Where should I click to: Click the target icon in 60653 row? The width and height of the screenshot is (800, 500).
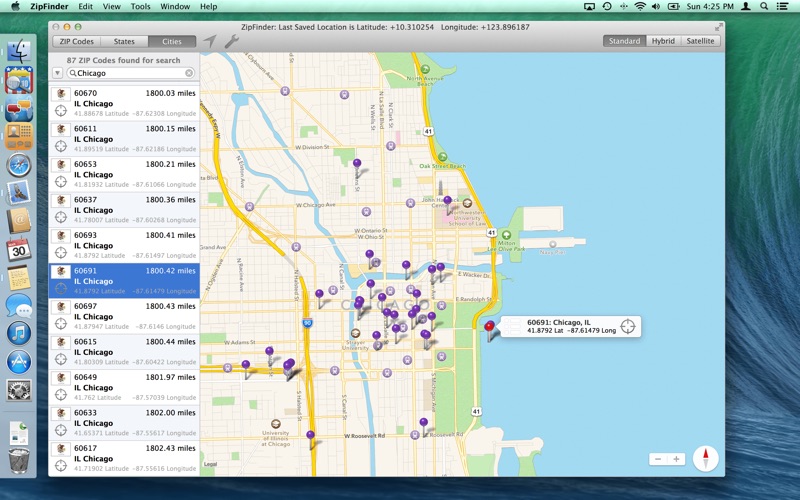61,182
